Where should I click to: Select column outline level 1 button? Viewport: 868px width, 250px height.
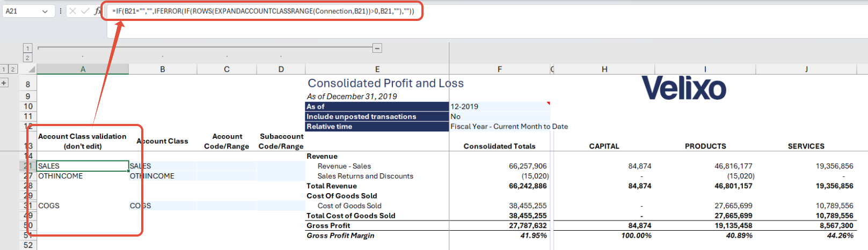point(28,48)
